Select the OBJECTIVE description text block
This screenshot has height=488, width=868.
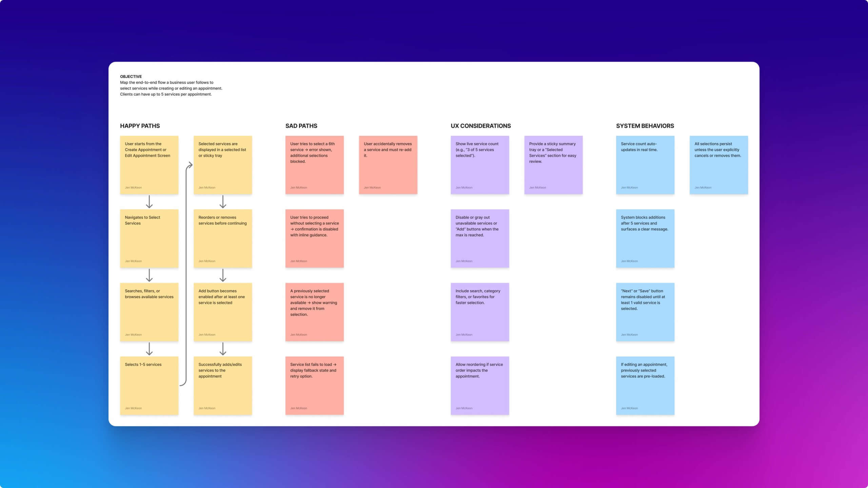coord(171,88)
